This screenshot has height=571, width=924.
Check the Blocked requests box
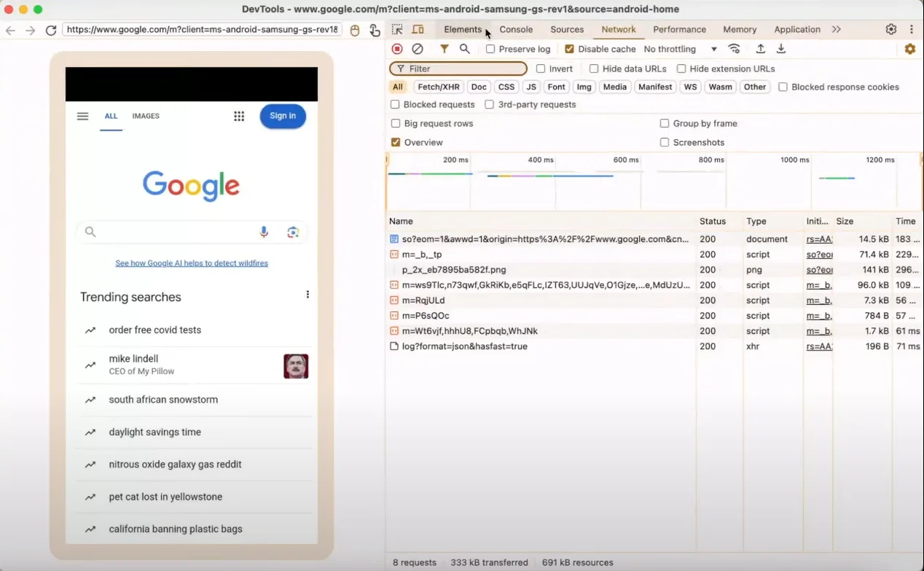[395, 104]
